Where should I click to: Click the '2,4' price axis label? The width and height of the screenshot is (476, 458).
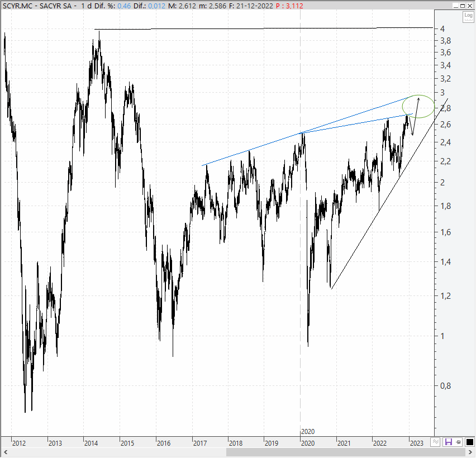coord(445,142)
